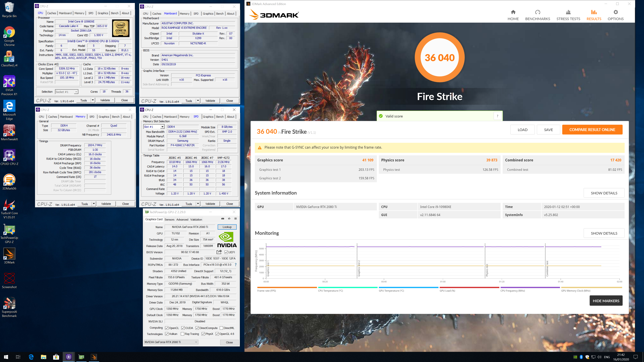Toggle Vulkan checkbox in GPU-Z

(x=167, y=334)
